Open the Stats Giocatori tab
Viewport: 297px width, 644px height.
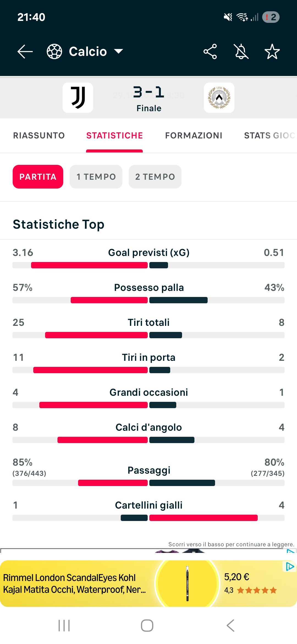(269, 135)
